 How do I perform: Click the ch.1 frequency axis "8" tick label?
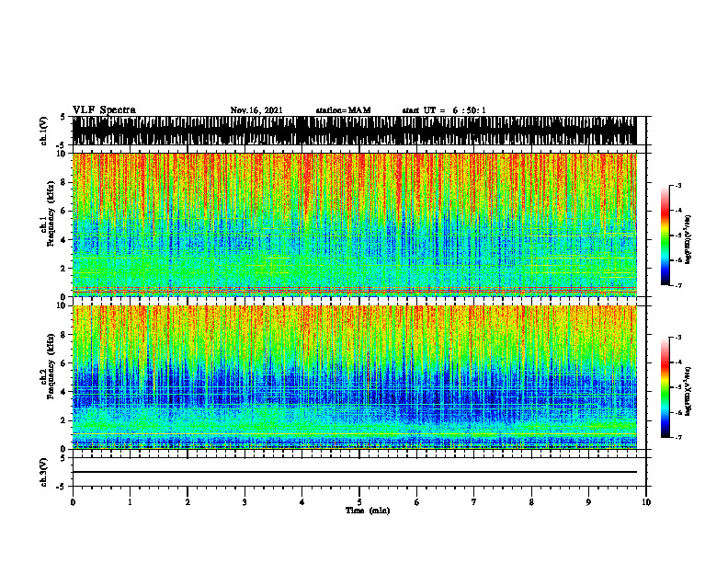click(64, 182)
